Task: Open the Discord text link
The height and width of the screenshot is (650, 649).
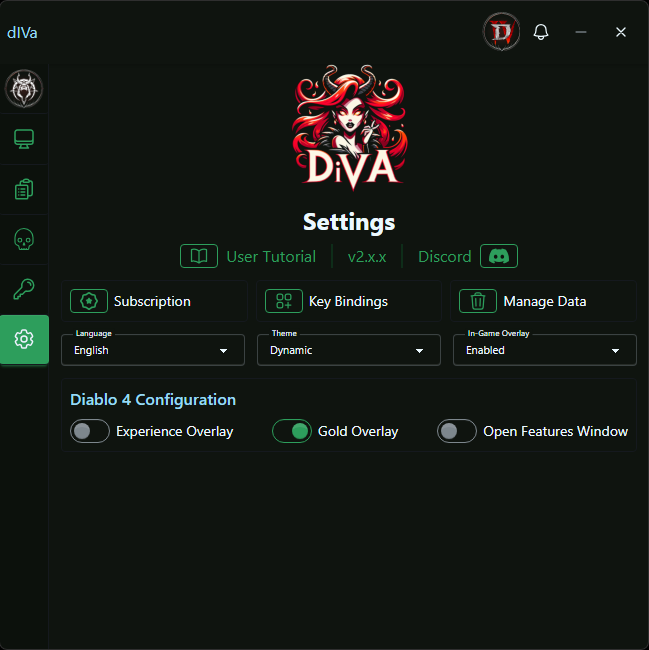Action: 445,257
